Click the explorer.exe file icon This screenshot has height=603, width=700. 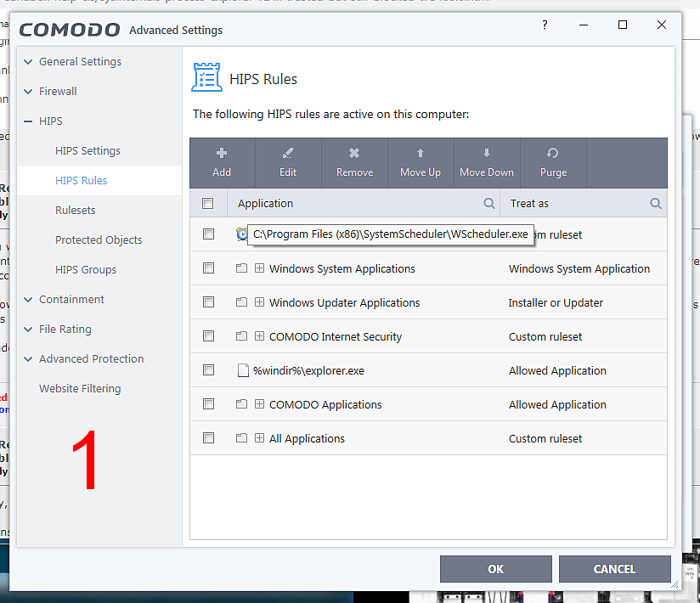tap(243, 370)
